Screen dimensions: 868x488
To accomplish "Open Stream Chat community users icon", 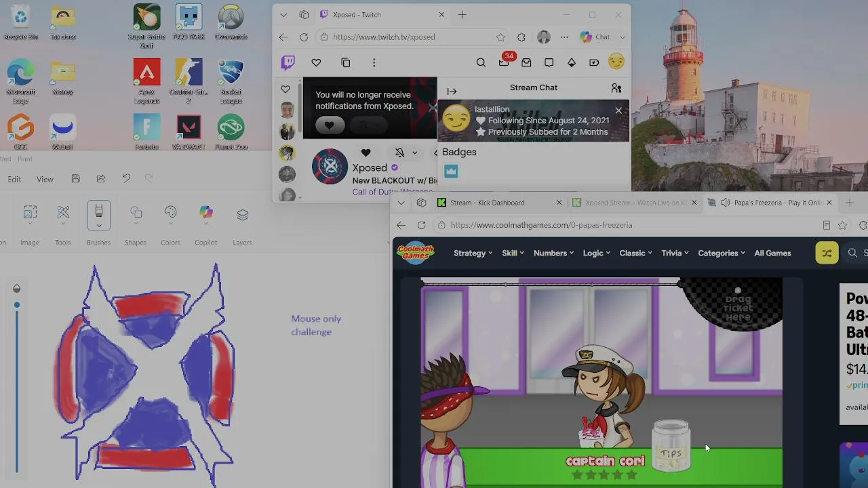I will click(x=616, y=88).
